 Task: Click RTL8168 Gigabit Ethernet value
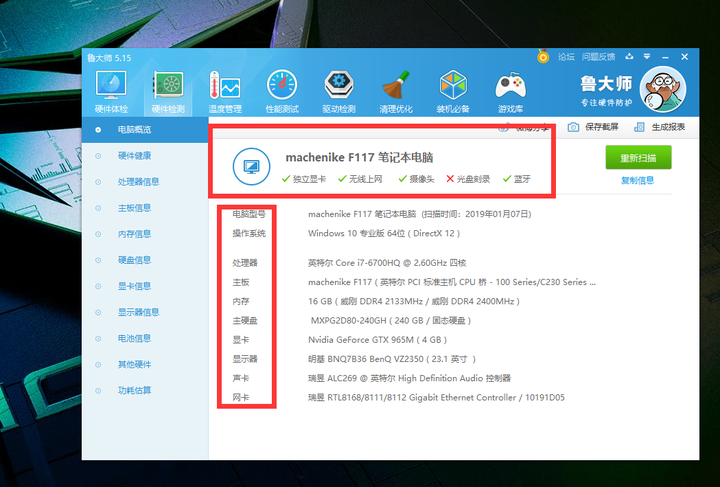click(x=436, y=397)
